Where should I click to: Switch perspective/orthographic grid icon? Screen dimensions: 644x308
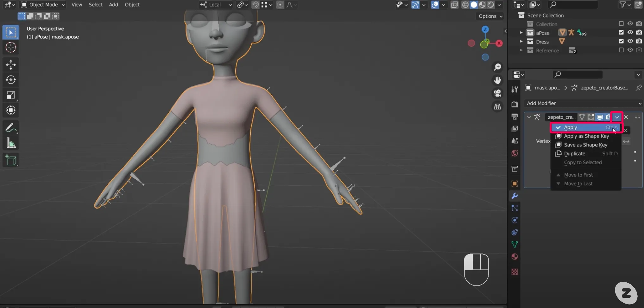point(498,106)
